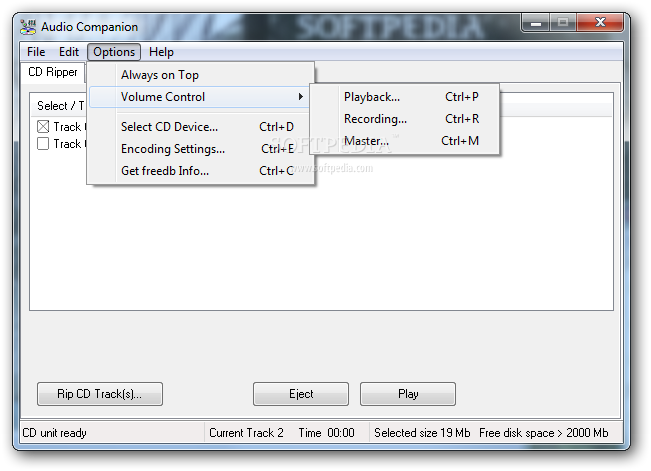Expand the Volume Control submenu
The width and height of the screenshot is (651, 471).
point(199,97)
